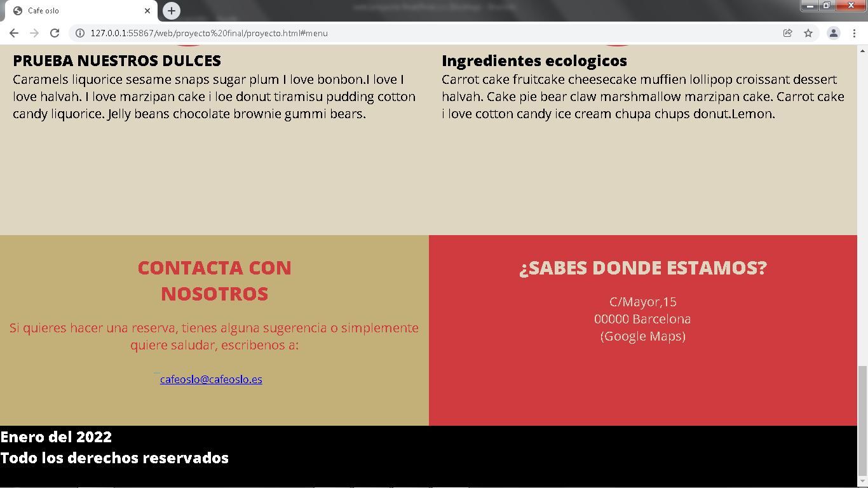The height and width of the screenshot is (488, 868).
Task: Click the CONTACTA CON NOSOTROS heading
Action: pos(214,280)
